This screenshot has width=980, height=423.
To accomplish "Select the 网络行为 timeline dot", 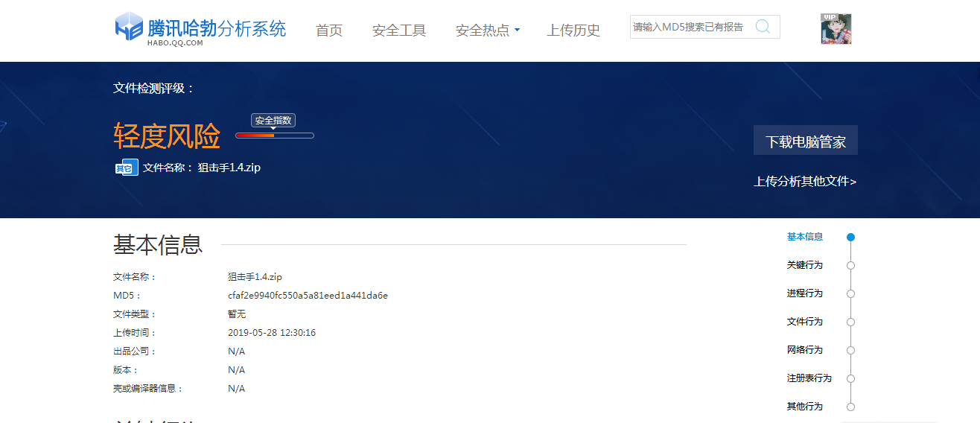I will tap(850, 350).
